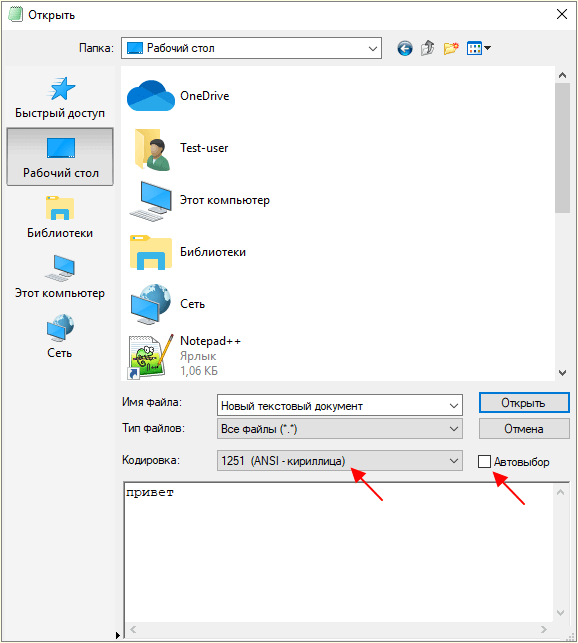Viewport: 578px width, 643px height.
Task: Go up one folder level icon
Action: point(427,48)
